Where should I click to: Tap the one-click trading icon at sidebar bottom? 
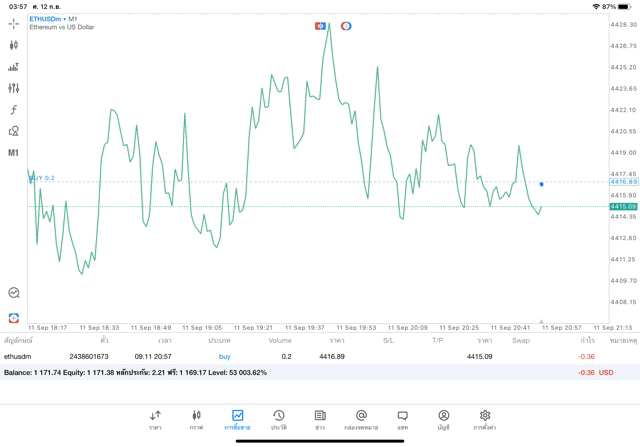pyautogui.click(x=13, y=317)
